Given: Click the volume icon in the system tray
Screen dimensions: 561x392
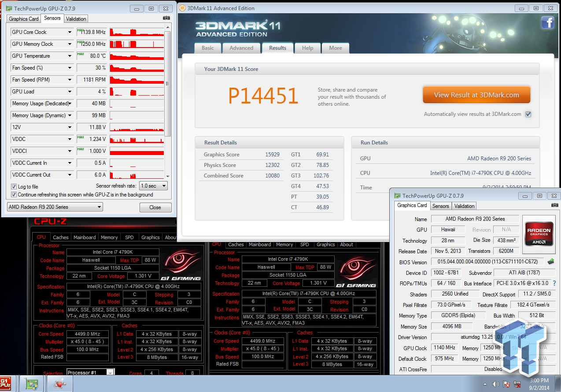Looking at the screenshot, I should point(497,383).
